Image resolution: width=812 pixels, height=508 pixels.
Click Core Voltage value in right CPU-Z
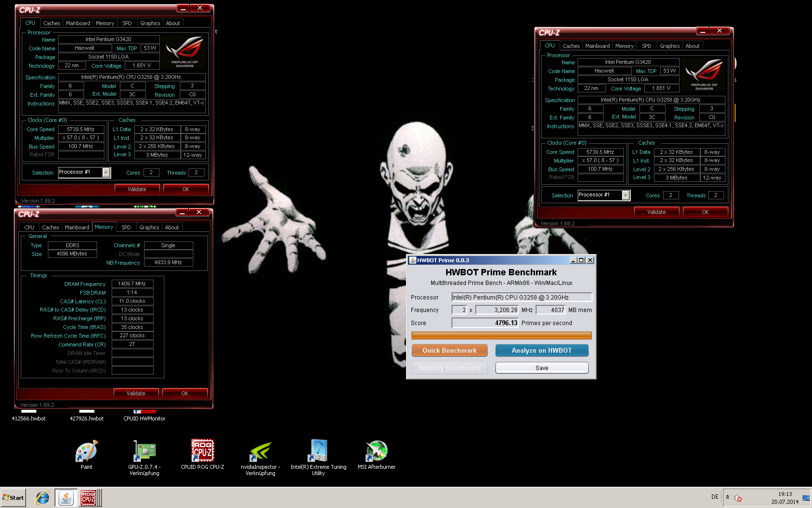point(662,89)
